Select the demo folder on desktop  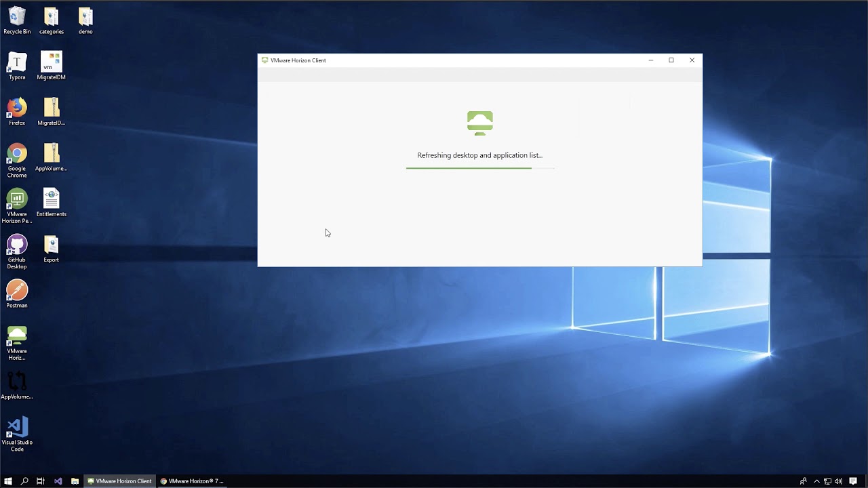[x=85, y=21]
